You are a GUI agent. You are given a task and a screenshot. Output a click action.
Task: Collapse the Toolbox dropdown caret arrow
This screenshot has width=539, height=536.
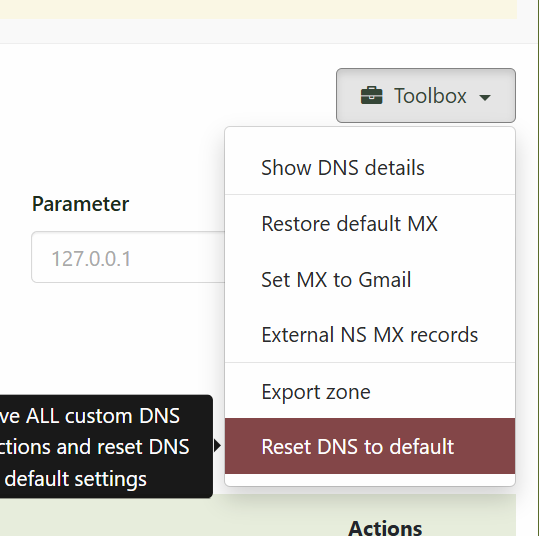click(485, 98)
